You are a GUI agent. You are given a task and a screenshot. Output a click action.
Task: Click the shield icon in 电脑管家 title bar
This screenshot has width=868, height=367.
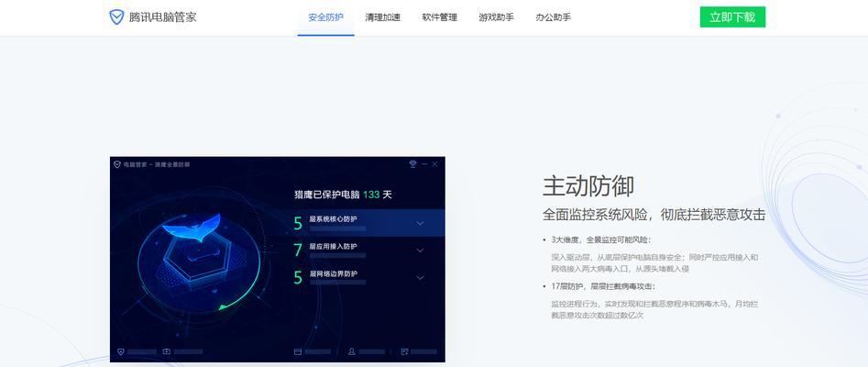click(x=116, y=164)
